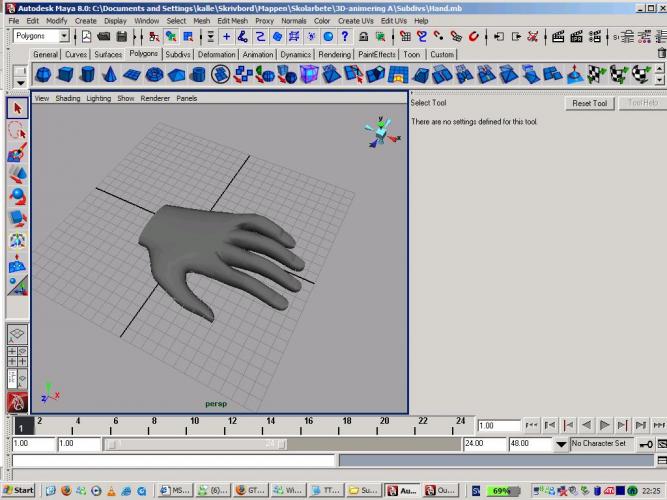Open the shelf trash can icon
Image resolution: width=667 pixels, height=500 pixels.
(661, 53)
